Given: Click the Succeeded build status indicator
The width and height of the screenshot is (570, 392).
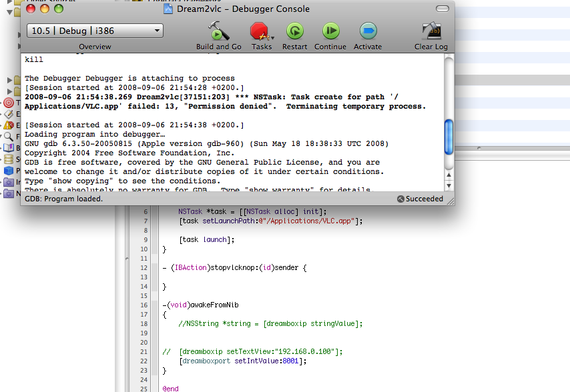Looking at the screenshot, I should [x=420, y=199].
